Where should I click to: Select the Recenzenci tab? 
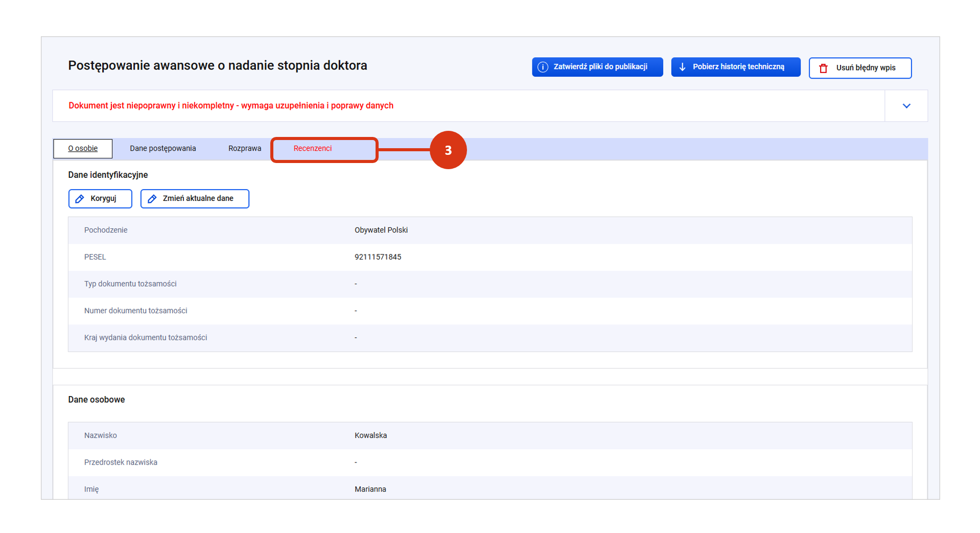tap(312, 149)
